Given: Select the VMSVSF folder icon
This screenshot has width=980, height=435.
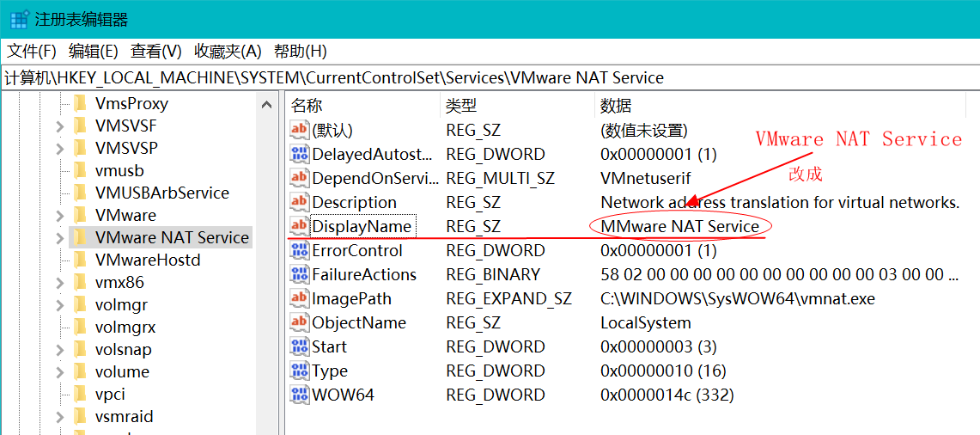Looking at the screenshot, I should (x=80, y=126).
